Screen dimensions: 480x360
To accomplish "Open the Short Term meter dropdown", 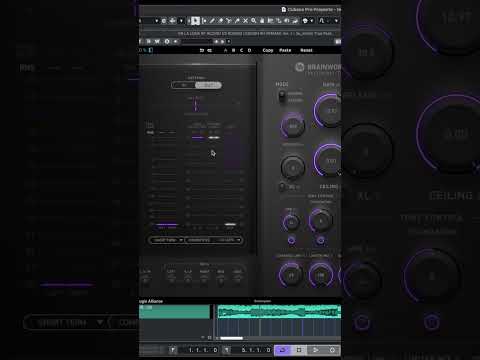I will click(x=166, y=240).
